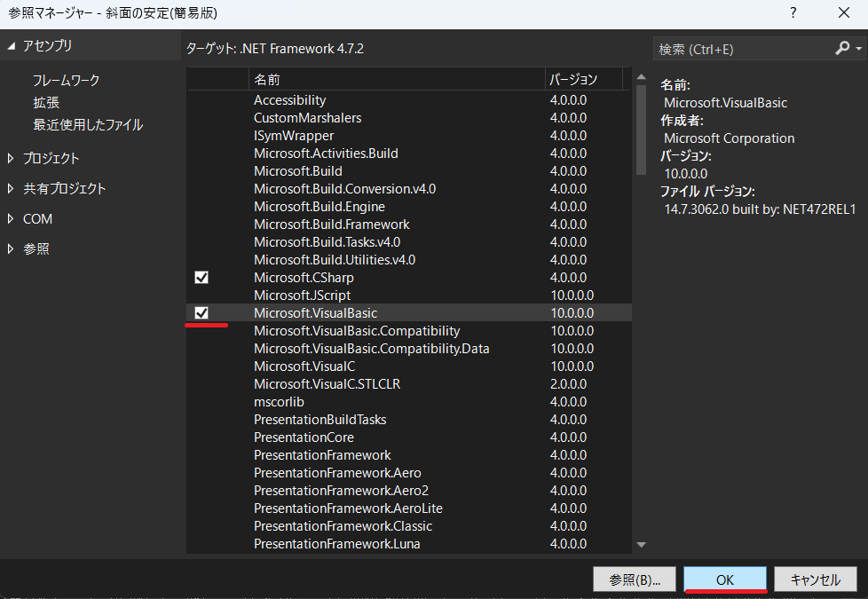Select 拡張 under assemblies
This screenshot has height=599, width=868.
coord(46,103)
